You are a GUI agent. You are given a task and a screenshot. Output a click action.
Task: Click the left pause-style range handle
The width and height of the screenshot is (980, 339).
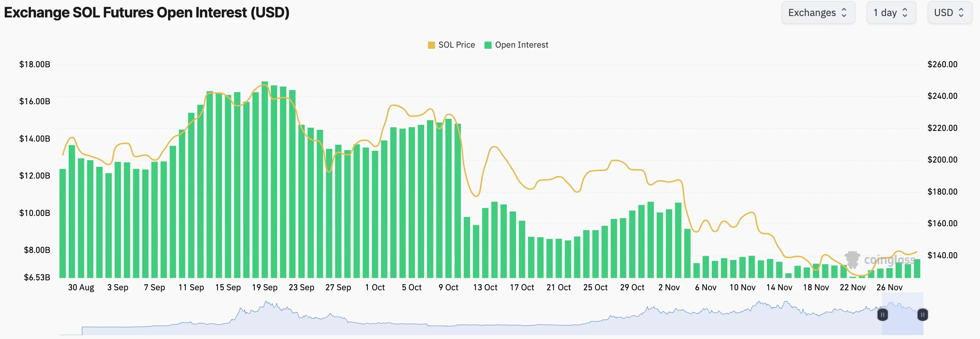(x=883, y=315)
